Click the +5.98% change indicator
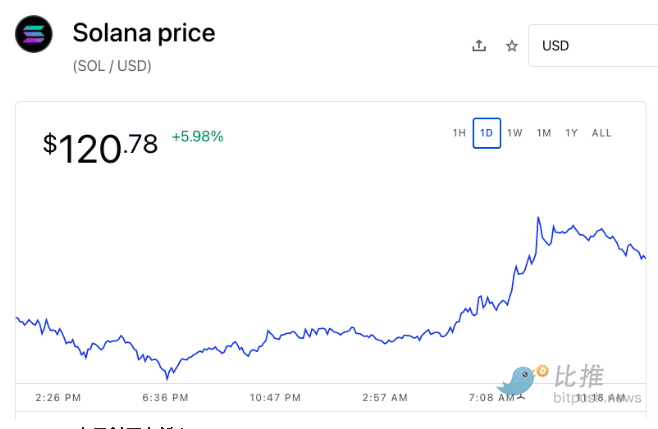The image size is (658, 429). [197, 136]
